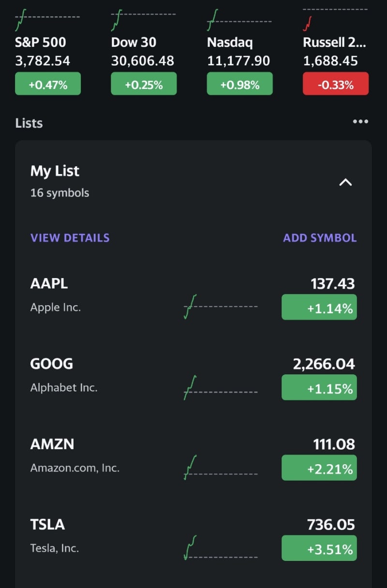Open the AMZN mini price chart
Viewport: 387px width, 588px height.
pyautogui.click(x=221, y=468)
